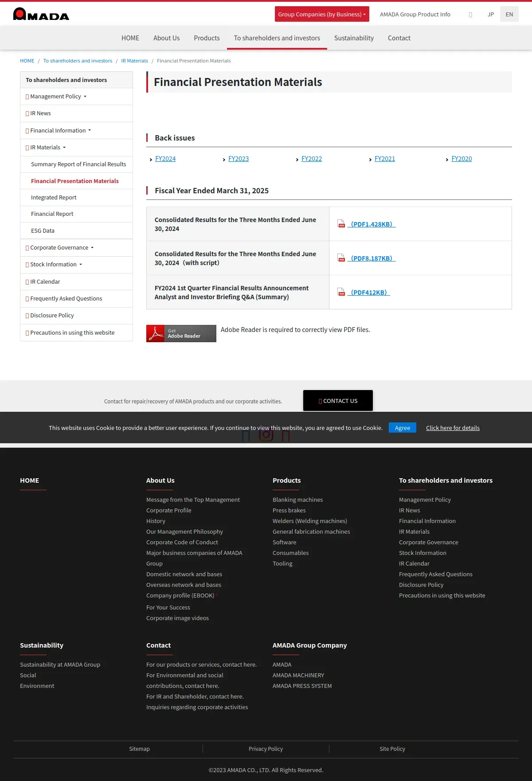
Task: Download the (PDF412KB) file
Action: coord(369,293)
